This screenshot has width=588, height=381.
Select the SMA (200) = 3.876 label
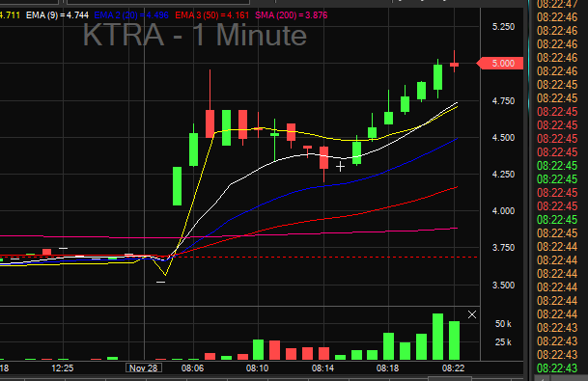tap(292, 15)
